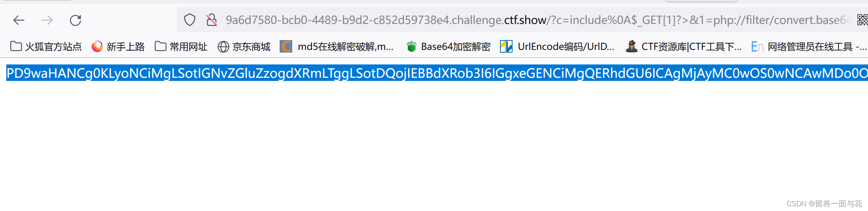The height and width of the screenshot is (211, 868).
Task: Reload the current page
Action: click(75, 20)
